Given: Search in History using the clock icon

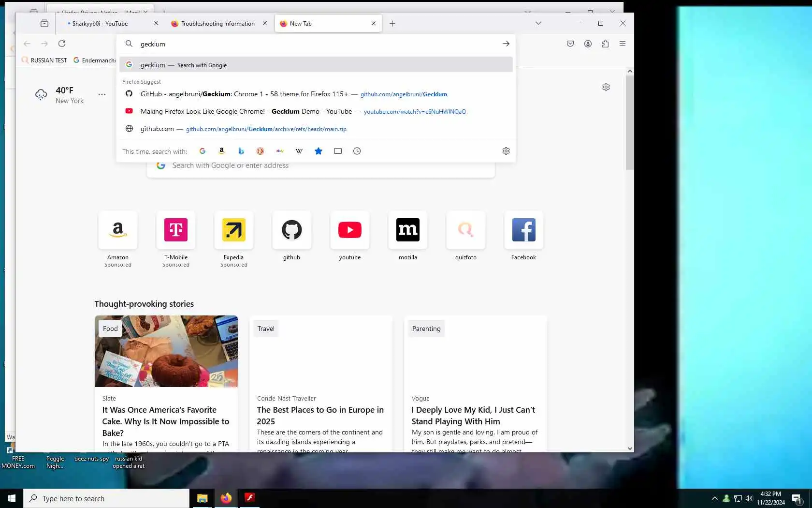Looking at the screenshot, I should (x=357, y=151).
